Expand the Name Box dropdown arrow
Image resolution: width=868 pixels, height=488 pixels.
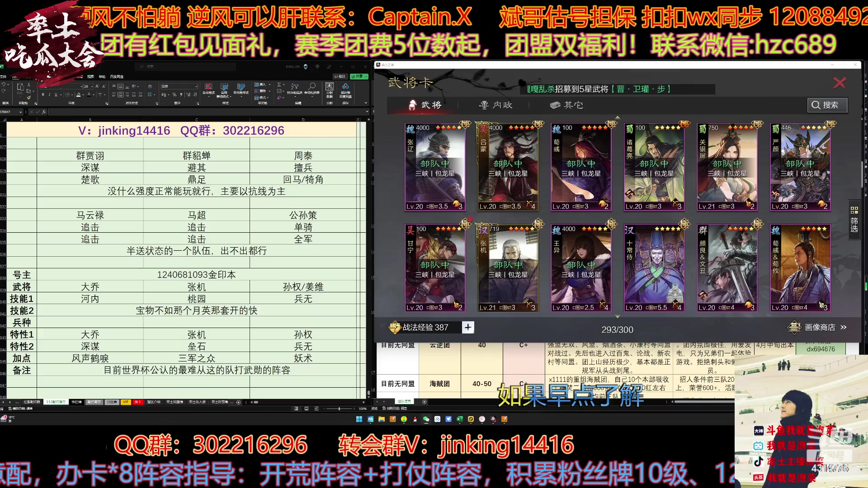coord(20,112)
